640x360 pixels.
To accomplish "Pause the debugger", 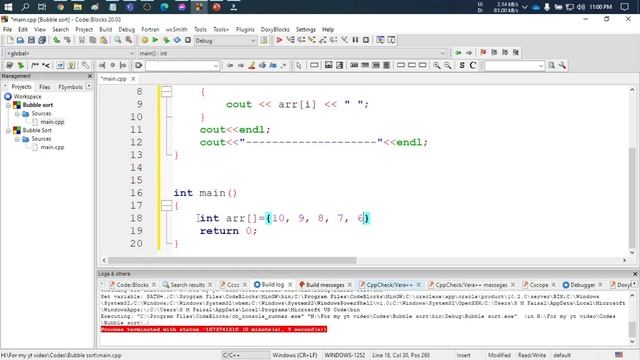I will point(355,40).
